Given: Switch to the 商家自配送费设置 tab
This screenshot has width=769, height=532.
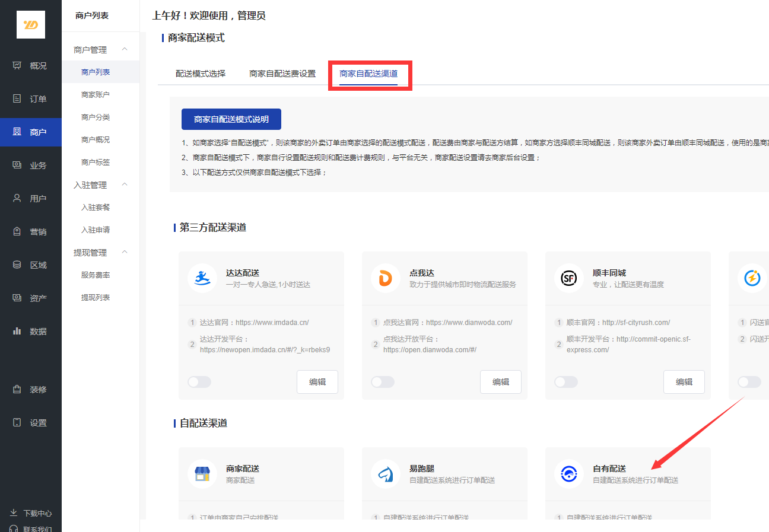Looking at the screenshot, I should 282,74.
